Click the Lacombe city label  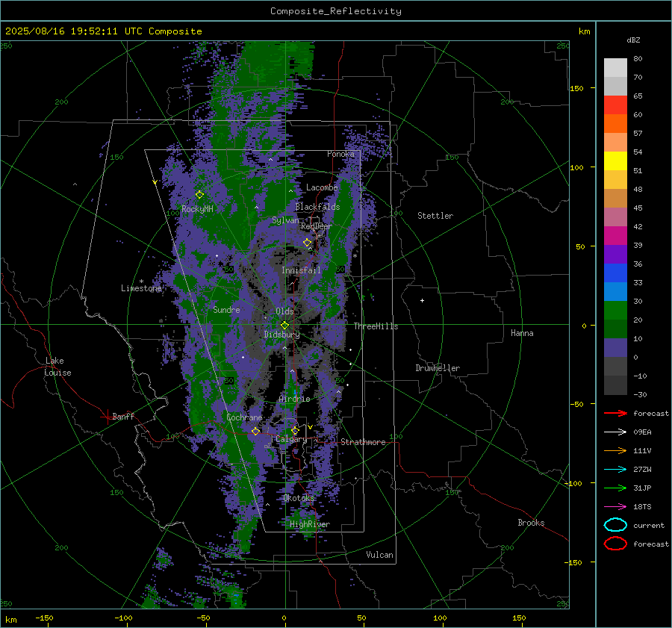(322, 187)
